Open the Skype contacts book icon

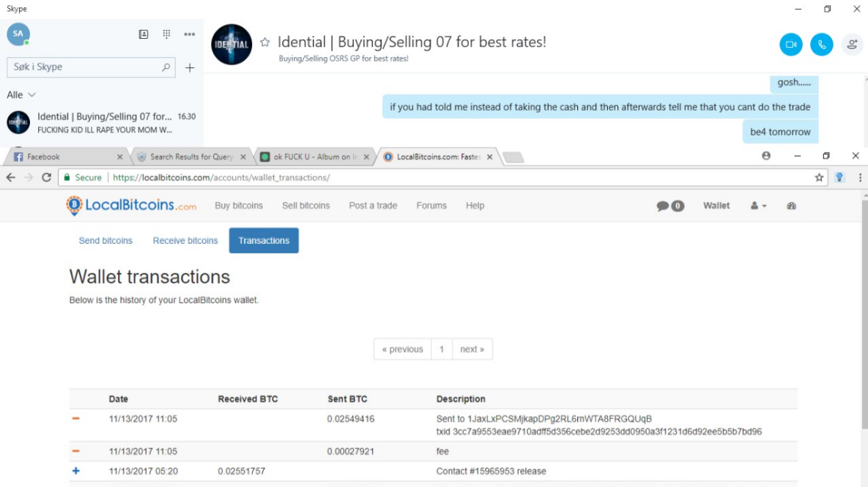[x=144, y=34]
